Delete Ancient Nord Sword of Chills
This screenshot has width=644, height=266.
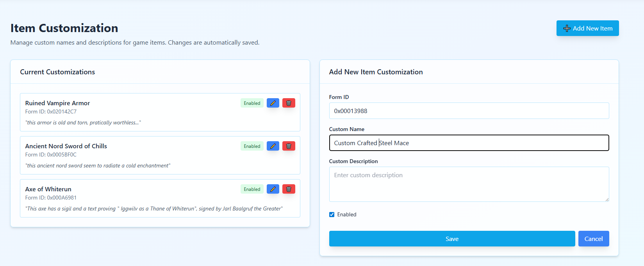point(289,146)
